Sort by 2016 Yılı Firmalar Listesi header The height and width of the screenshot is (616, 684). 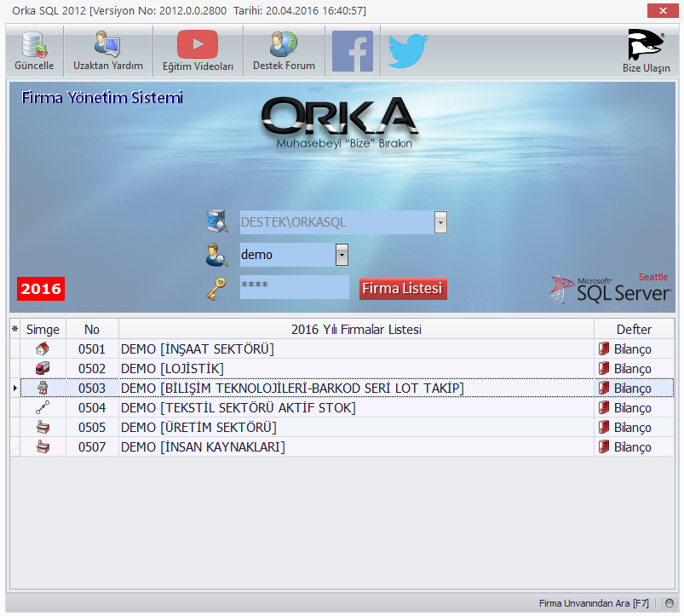(356, 329)
